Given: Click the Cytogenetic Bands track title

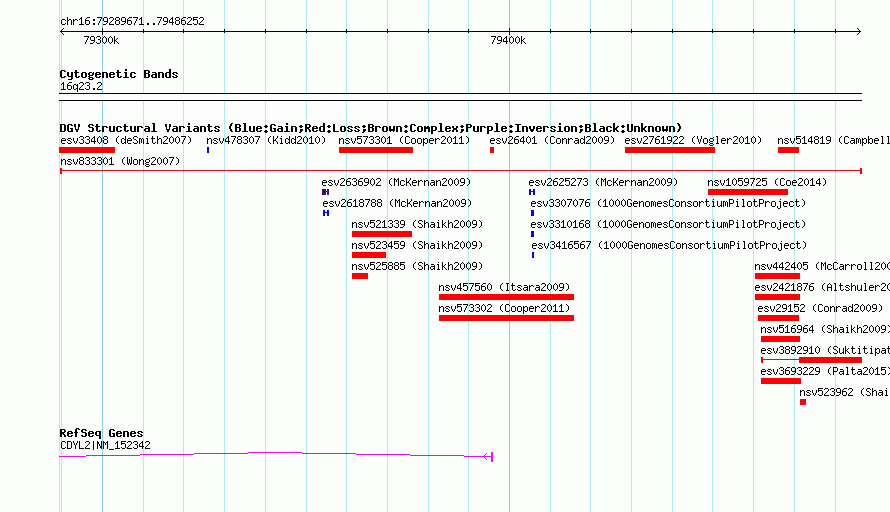Looking at the screenshot, I should (x=119, y=74).
